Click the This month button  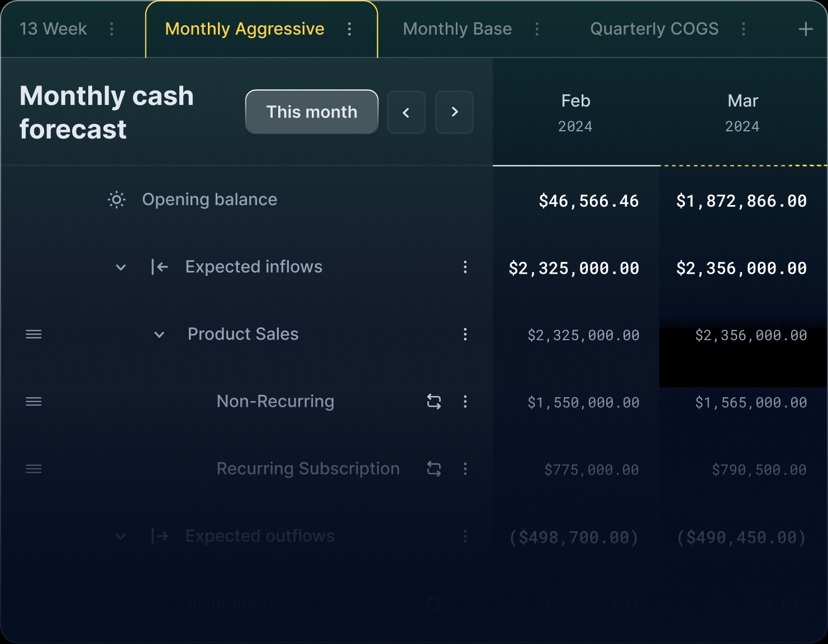[x=312, y=112]
